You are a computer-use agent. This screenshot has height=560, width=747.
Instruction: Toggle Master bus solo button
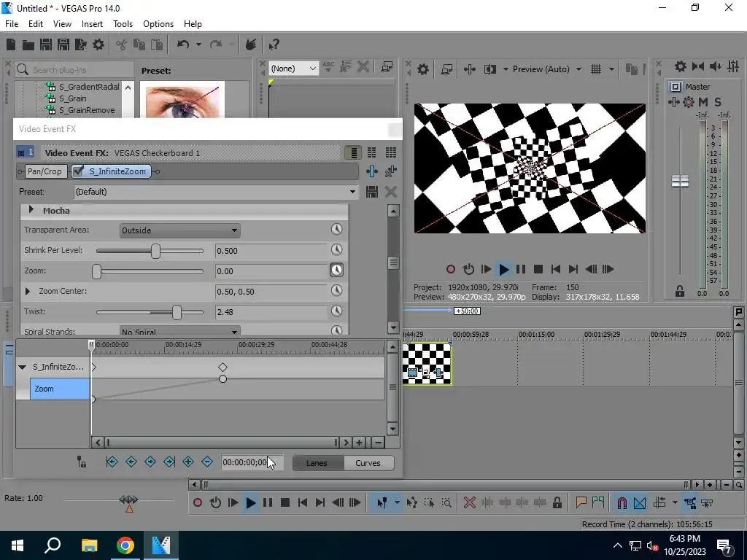(x=718, y=102)
